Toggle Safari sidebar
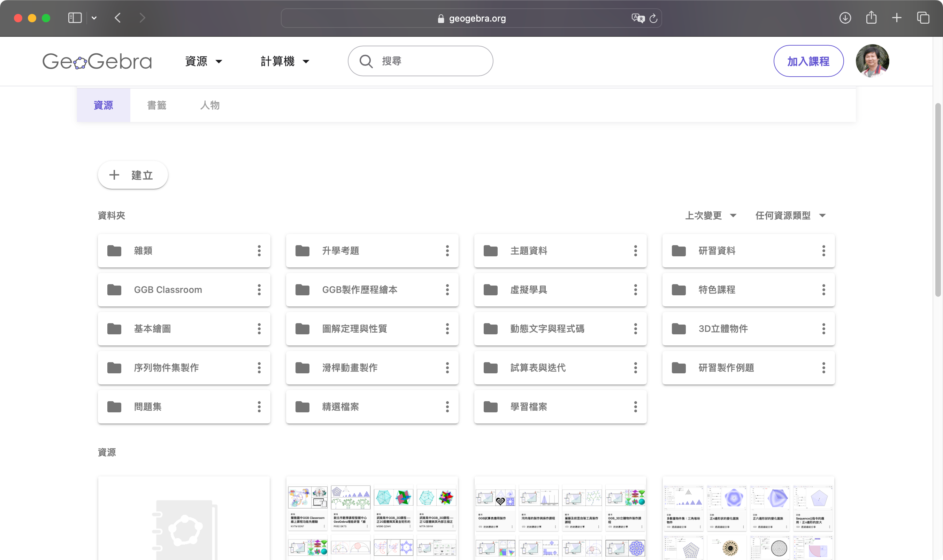The image size is (943, 560). (x=75, y=18)
